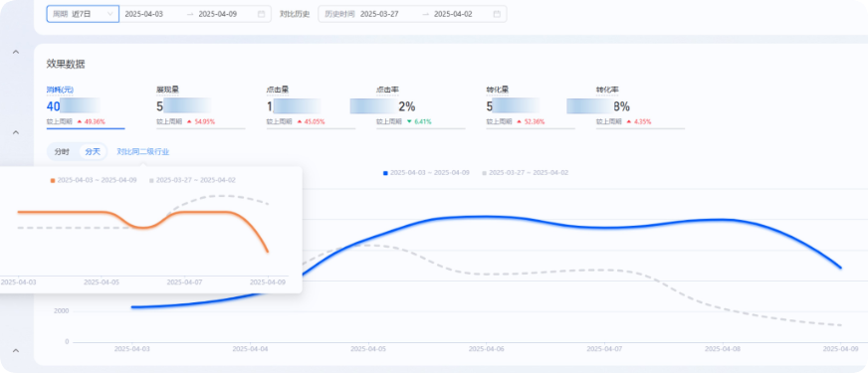Click the 54.95% change under 展现量
Screen dimensions: 868x373
(204, 121)
